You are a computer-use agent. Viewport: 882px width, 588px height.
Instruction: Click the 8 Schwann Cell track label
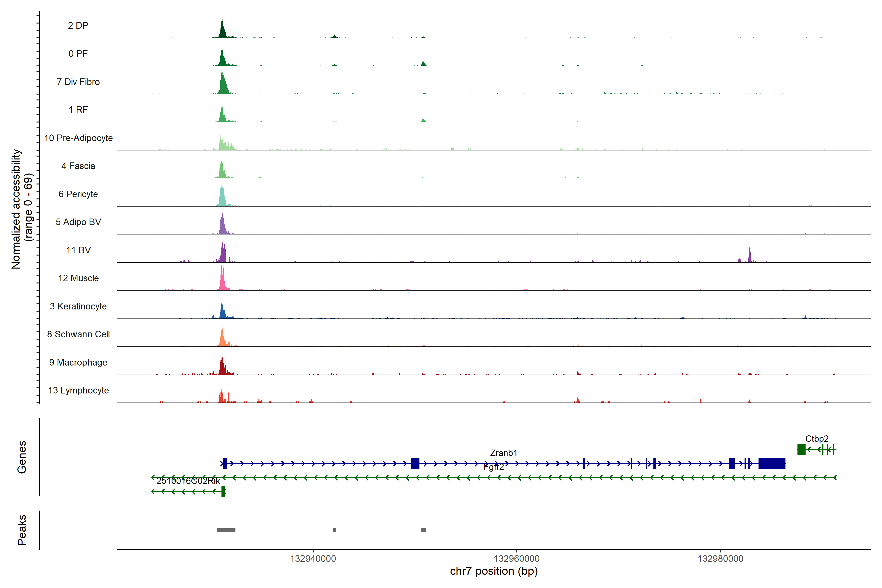(x=78, y=334)
